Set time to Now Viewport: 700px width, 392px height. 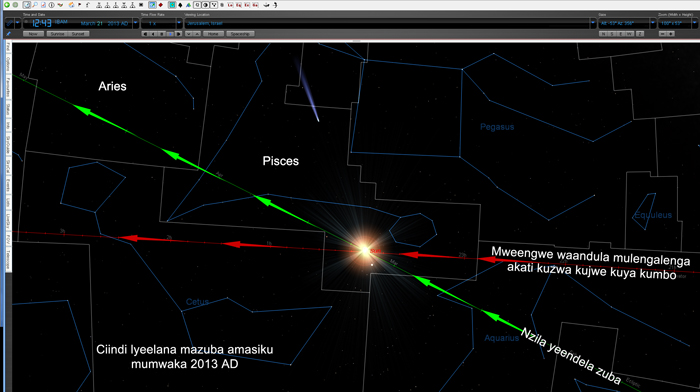click(33, 34)
